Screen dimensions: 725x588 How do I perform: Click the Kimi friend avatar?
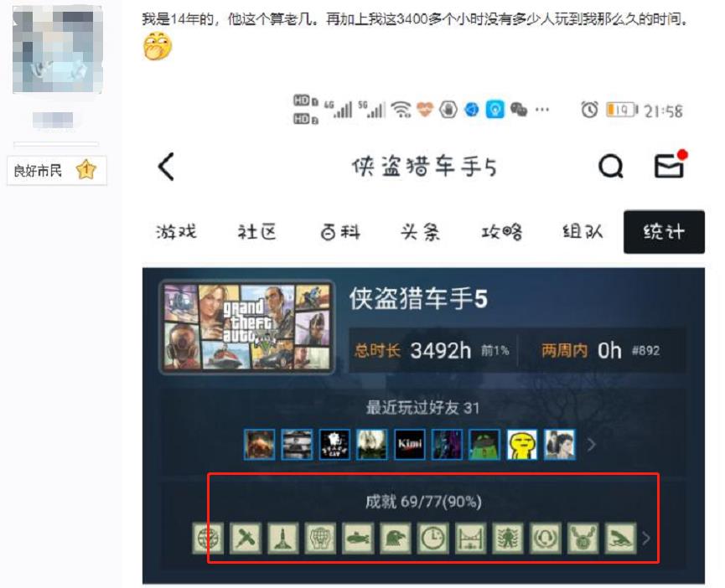410,444
